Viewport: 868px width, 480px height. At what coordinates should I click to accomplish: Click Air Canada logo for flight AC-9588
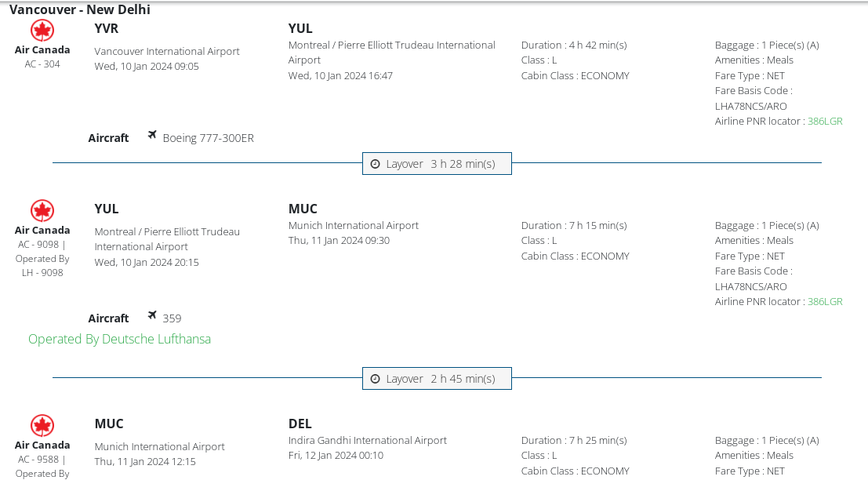click(x=42, y=426)
